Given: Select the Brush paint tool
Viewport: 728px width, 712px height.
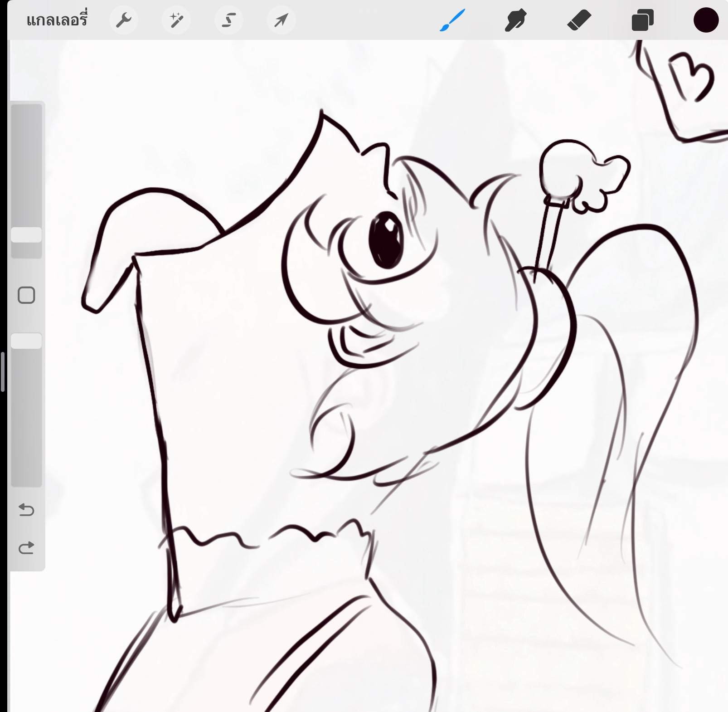Looking at the screenshot, I should (452, 20).
